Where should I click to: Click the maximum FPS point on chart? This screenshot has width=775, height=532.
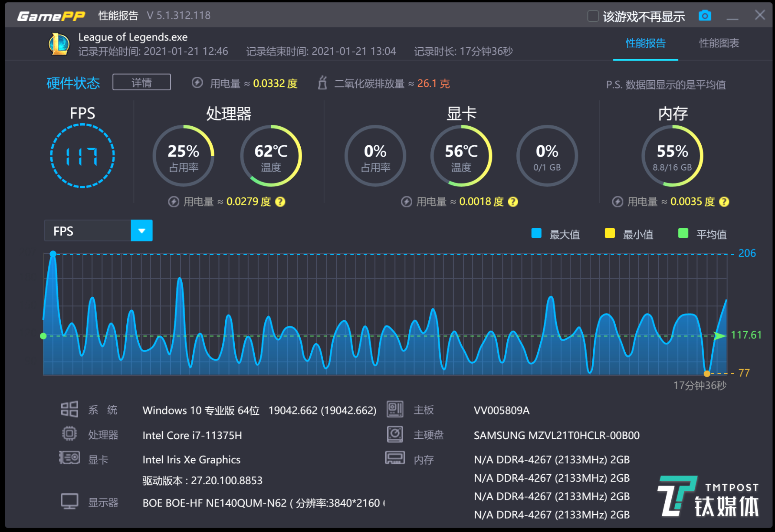[x=53, y=254]
